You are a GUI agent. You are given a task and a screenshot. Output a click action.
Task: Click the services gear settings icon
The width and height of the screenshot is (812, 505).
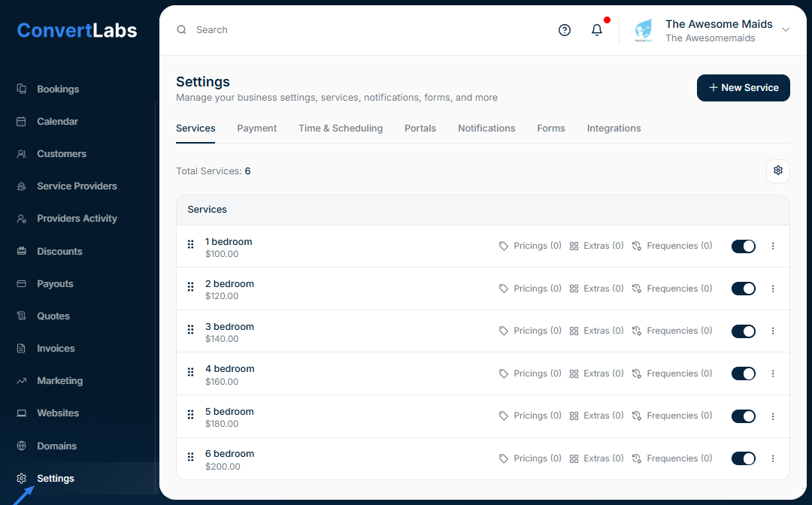pyautogui.click(x=778, y=171)
